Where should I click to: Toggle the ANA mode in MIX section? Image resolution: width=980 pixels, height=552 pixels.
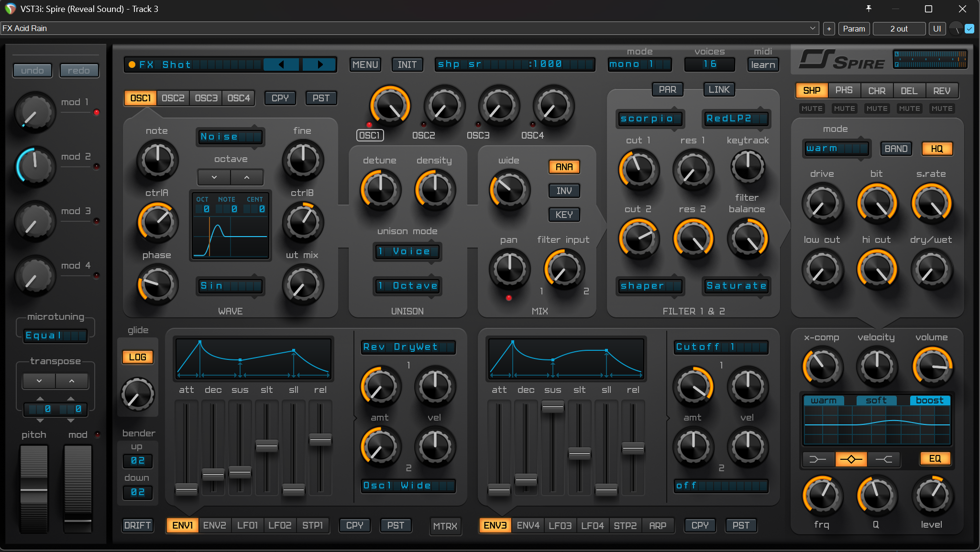tap(563, 167)
